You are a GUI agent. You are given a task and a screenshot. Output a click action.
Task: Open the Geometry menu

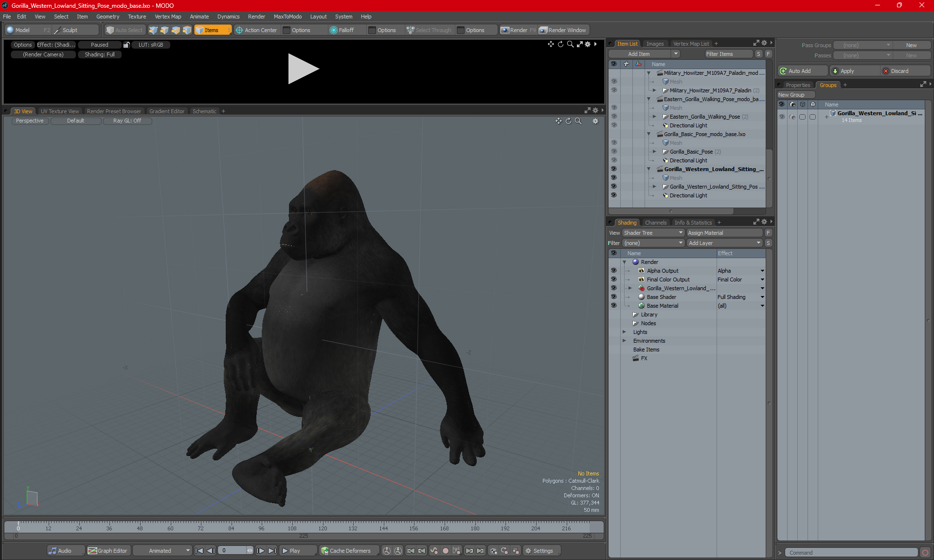click(108, 17)
